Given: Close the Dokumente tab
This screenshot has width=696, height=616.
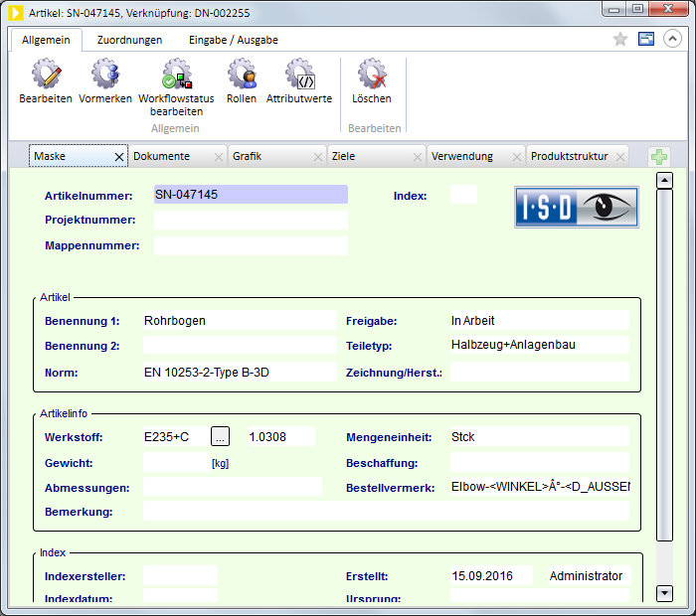Looking at the screenshot, I should point(219,157).
